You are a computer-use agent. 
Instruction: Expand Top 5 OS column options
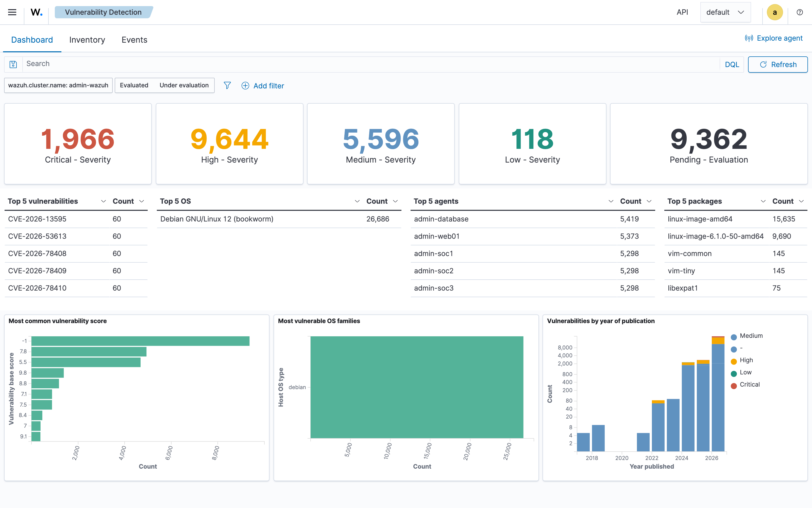(357, 201)
